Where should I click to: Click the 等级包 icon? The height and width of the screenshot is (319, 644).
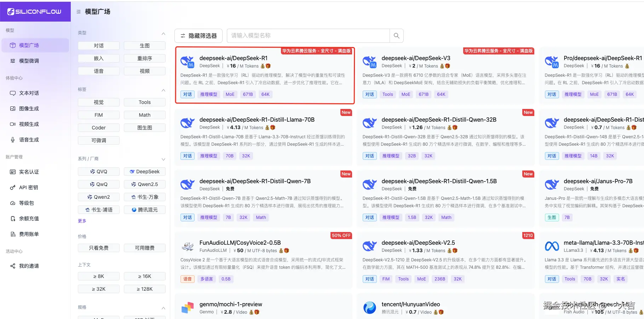[x=13, y=203]
